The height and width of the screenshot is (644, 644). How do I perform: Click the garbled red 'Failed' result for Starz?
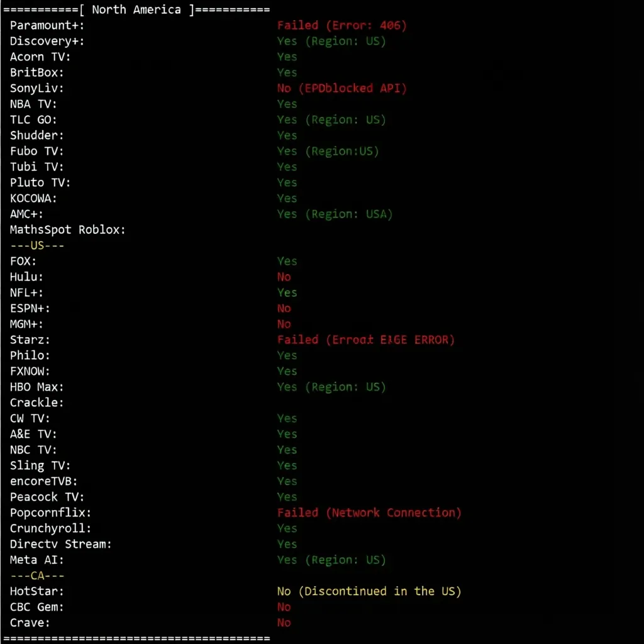365,340
